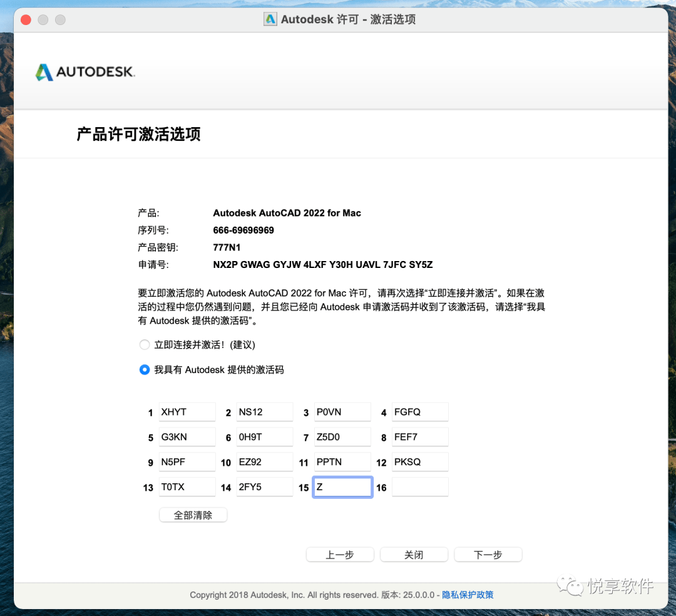Open the 隐私保护政策 privacy policy link

click(468, 595)
